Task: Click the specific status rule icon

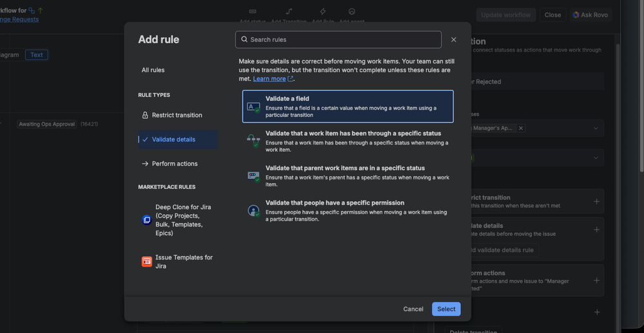Action: pyautogui.click(x=253, y=141)
